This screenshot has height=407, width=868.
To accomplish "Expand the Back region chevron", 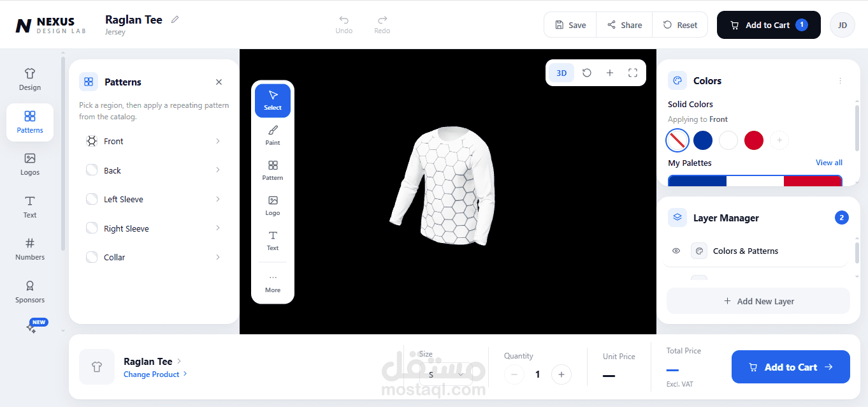I will tap(218, 170).
